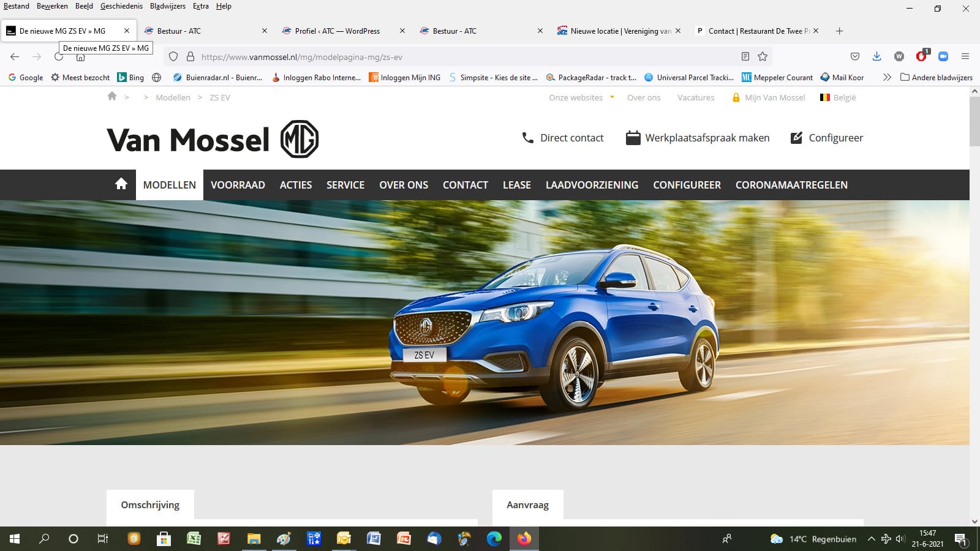Click the Modellen breadcrumb link
Screen dimensions: 980x551
173,97
